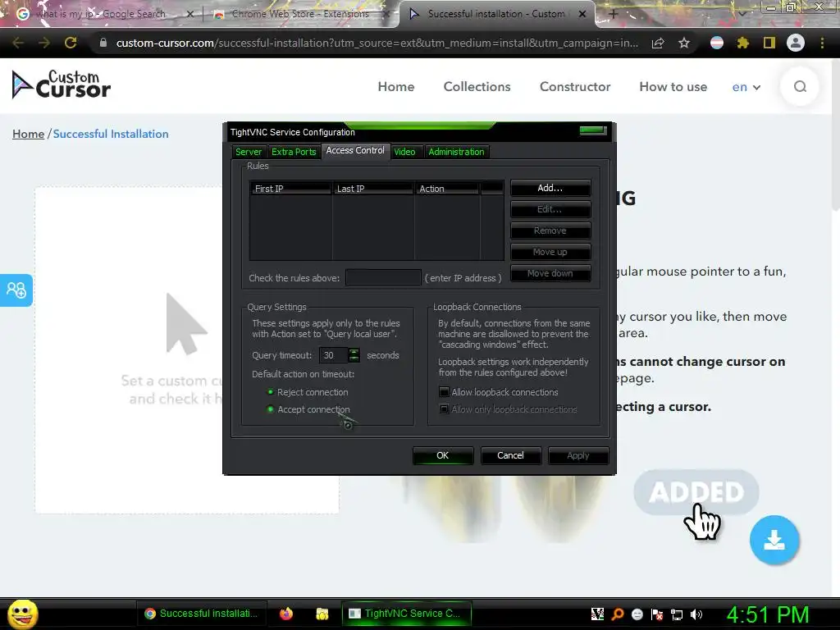Click the striped extension icon in the toolbar
This screenshot has height=630, width=840.
[x=717, y=43]
